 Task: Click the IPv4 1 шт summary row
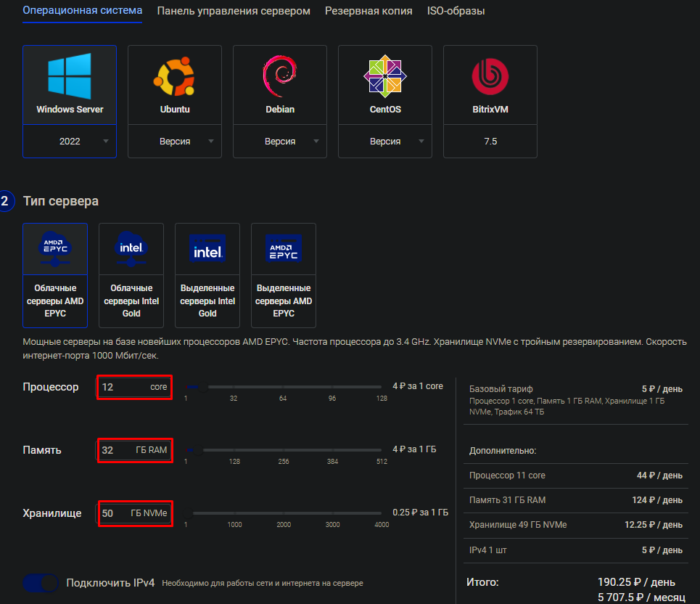[x=576, y=550]
